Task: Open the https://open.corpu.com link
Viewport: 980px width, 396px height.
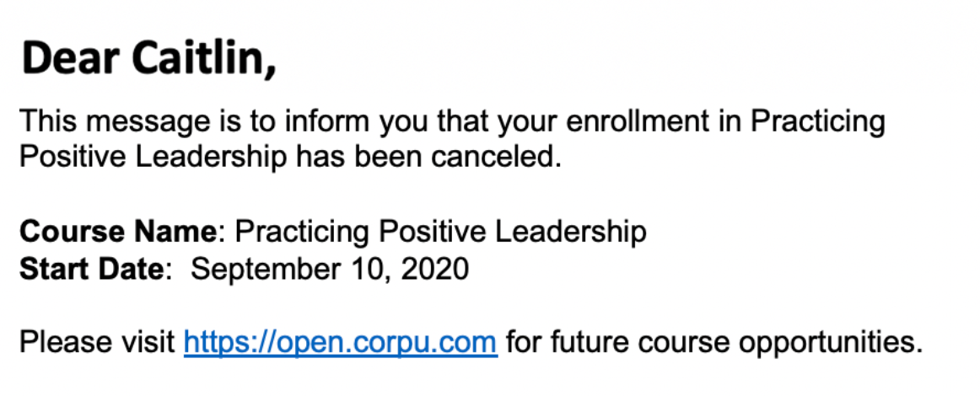Action: pos(340,342)
